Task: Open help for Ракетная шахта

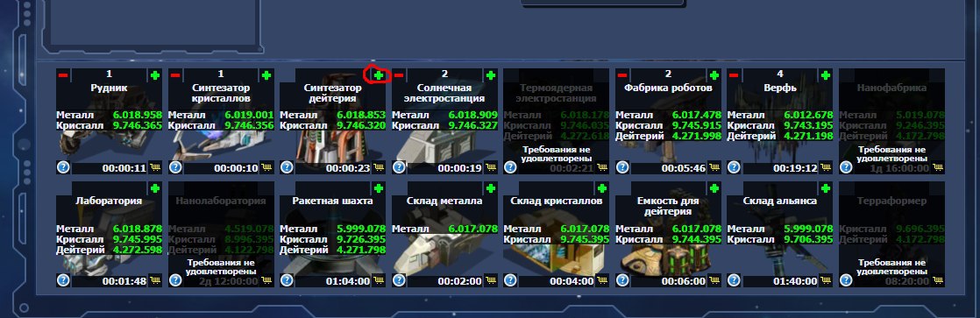Action: tap(287, 280)
